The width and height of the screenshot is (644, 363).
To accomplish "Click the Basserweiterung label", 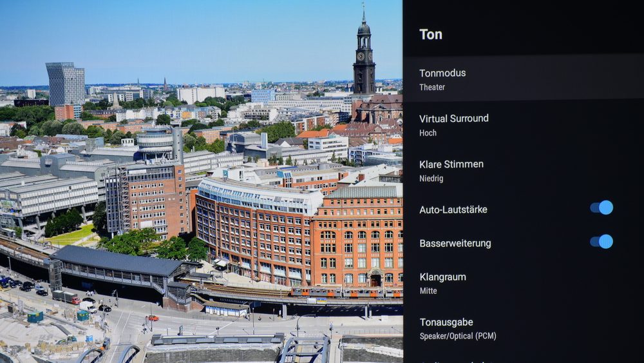I will [x=455, y=243].
